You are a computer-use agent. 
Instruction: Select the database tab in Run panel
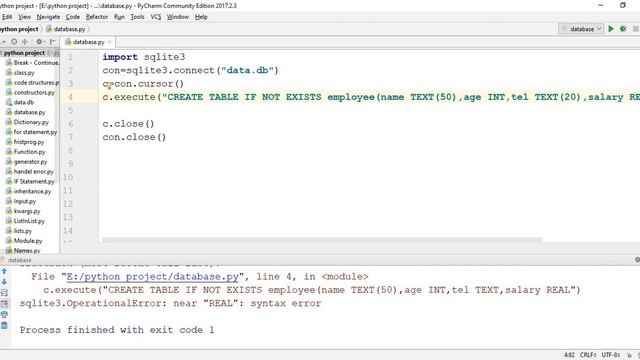tap(19, 260)
